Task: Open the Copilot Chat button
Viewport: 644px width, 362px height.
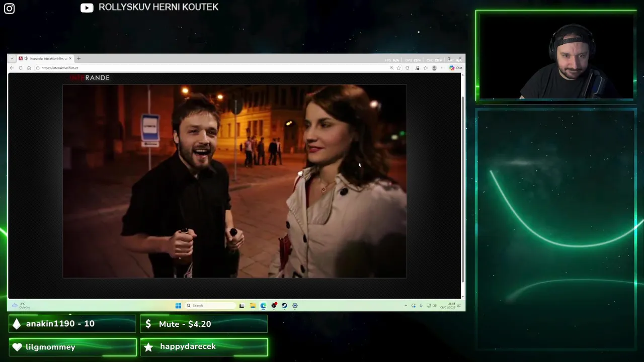Action: (456, 68)
